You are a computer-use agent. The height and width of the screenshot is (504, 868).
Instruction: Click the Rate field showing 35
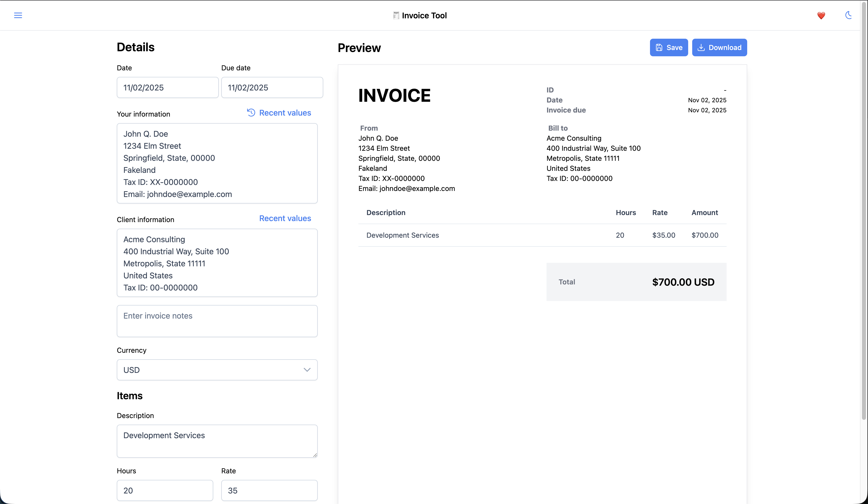269,490
